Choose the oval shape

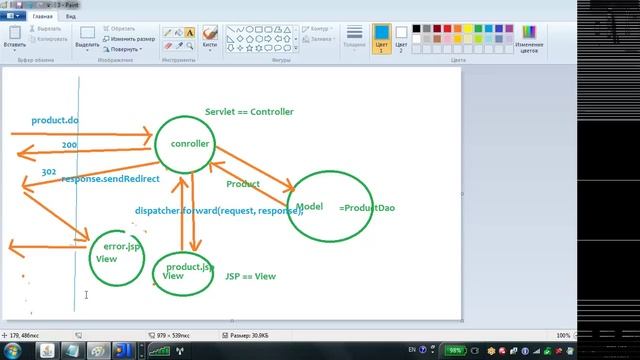[249, 29]
